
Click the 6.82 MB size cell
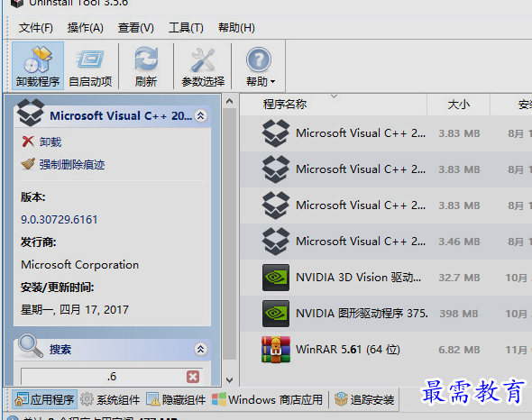[459, 350]
